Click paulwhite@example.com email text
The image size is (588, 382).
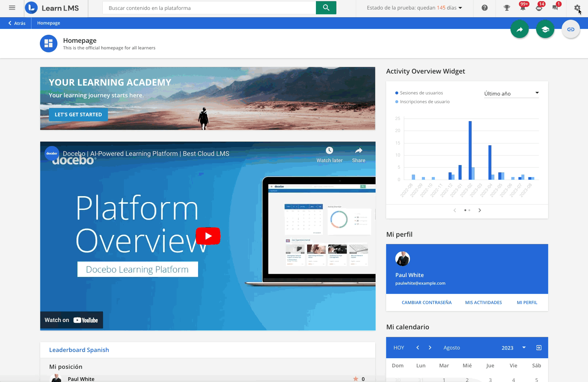pos(420,283)
